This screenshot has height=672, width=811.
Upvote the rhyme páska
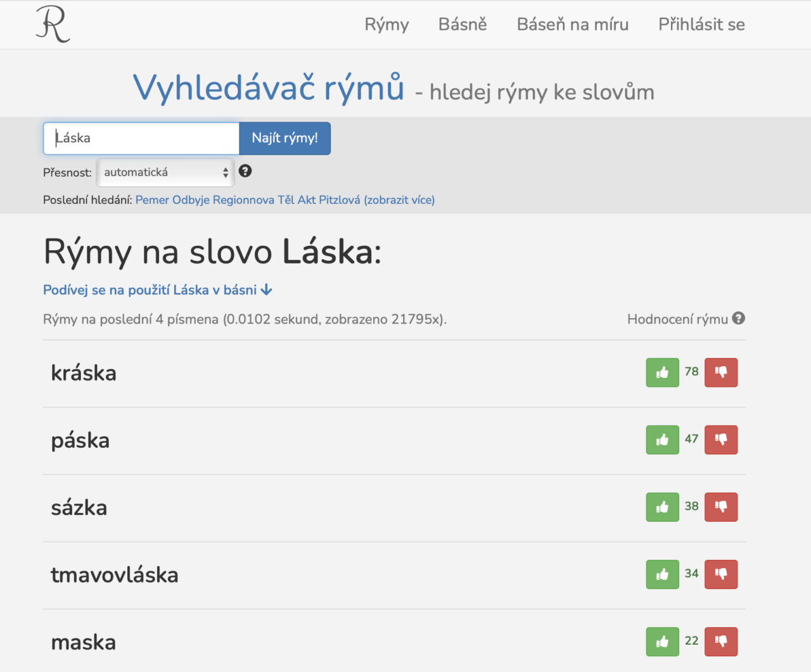point(662,440)
